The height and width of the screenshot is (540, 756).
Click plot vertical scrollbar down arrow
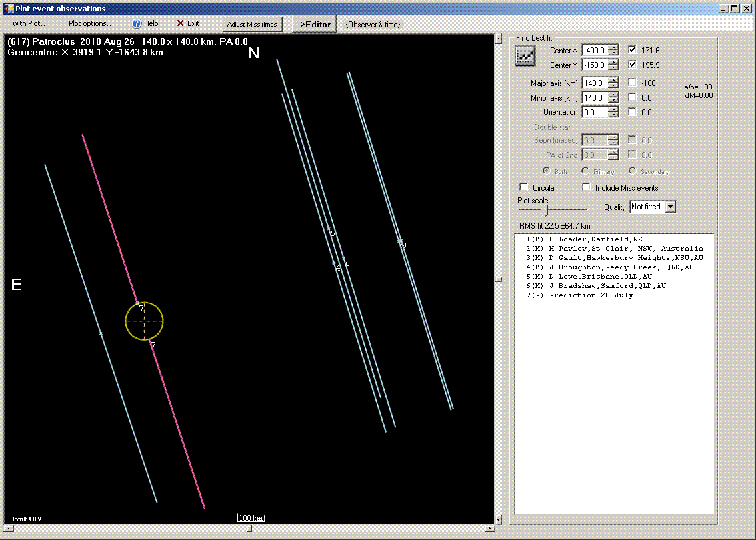499,519
